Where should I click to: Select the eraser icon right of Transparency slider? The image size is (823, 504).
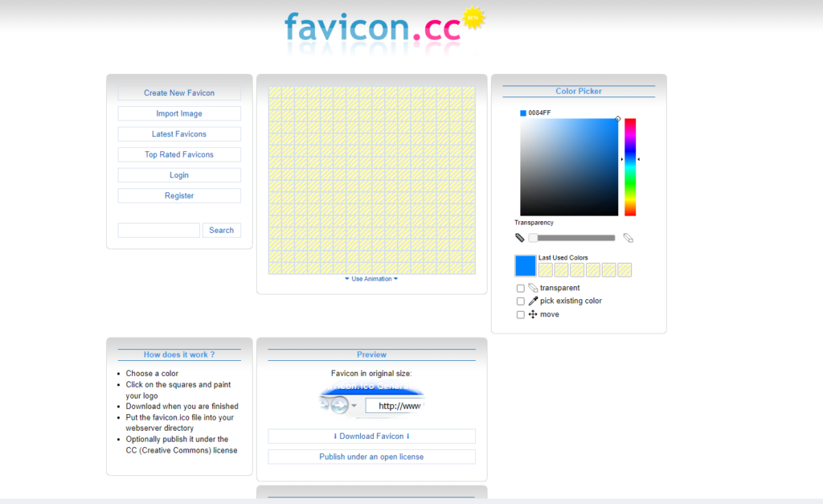pyautogui.click(x=629, y=238)
